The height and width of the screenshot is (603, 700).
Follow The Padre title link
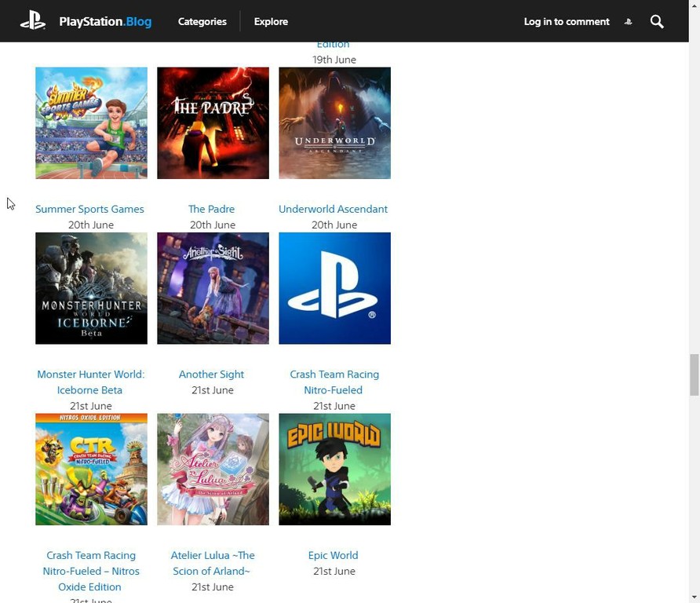coord(212,209)
